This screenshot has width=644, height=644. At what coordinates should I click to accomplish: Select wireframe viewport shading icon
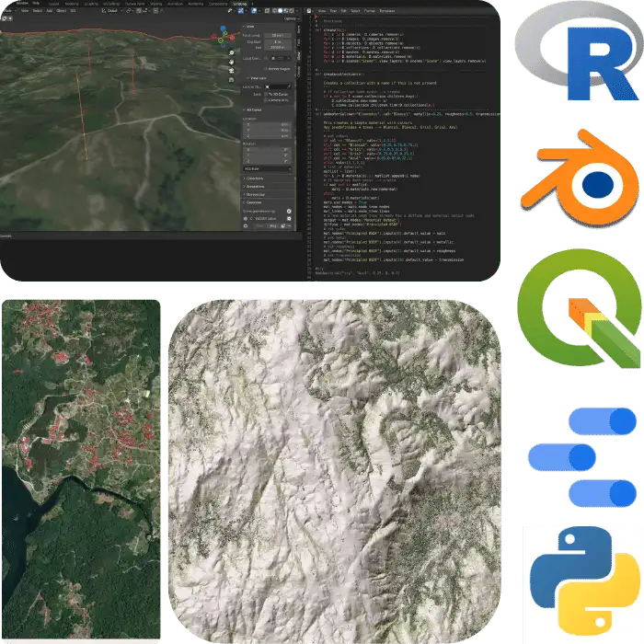pos(274,11)
